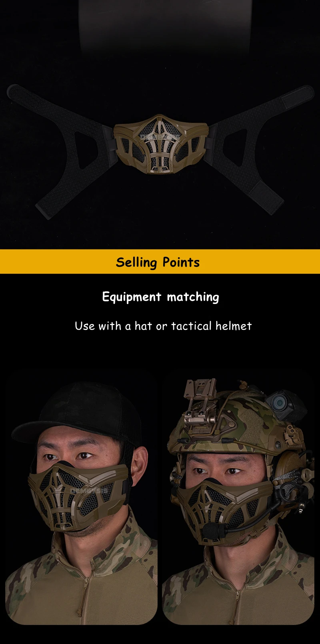
Task: Open the photo of man wearing camo helmet
Action: coord(238,497)
